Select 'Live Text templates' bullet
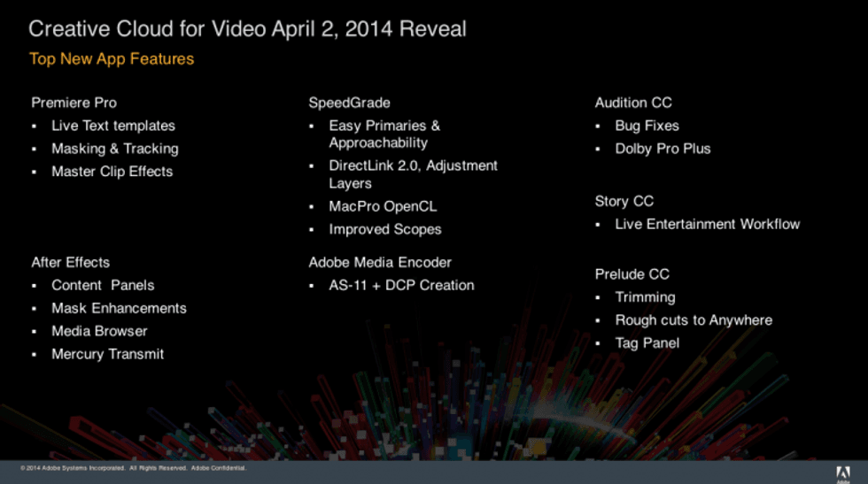This screenshot has width=868, height=484. point(113,127)
